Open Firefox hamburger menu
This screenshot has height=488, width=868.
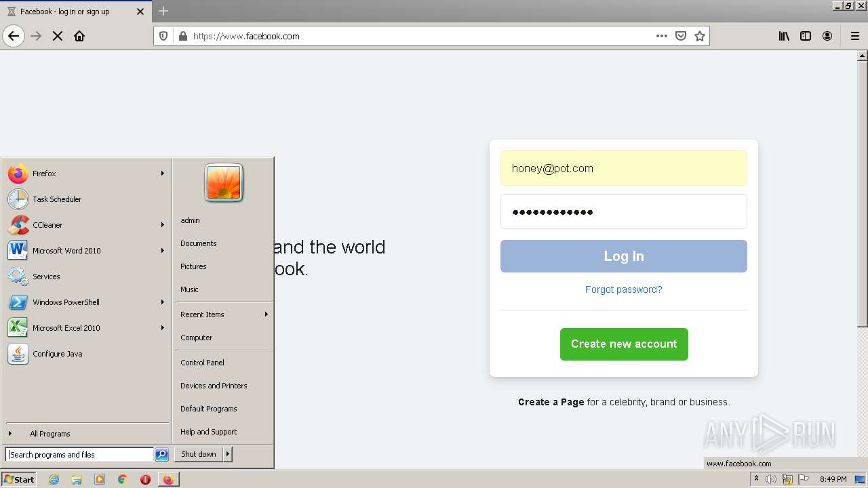click(x=855, y=36)
